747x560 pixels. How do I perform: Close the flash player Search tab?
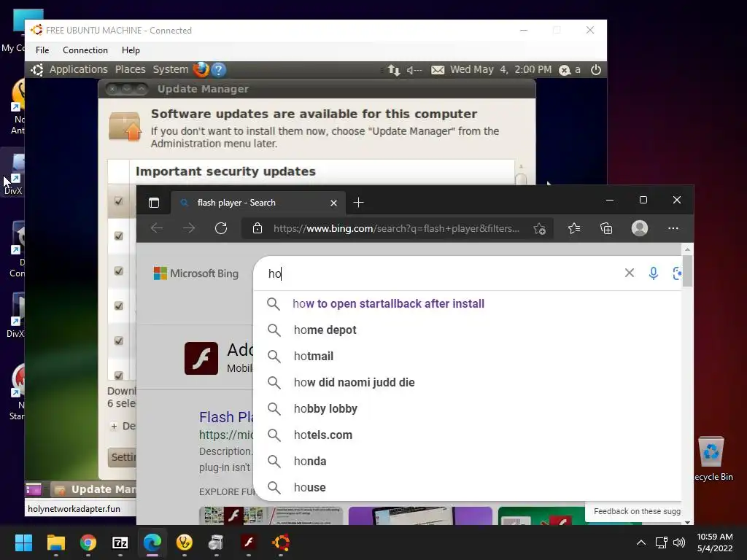click(x=333, y=203)
